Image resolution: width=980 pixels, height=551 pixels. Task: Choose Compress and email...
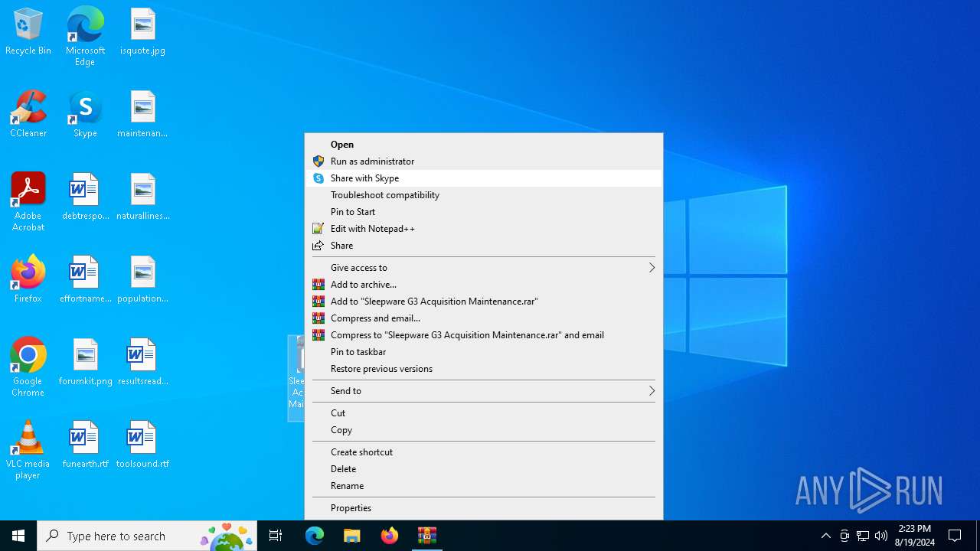coord(484,318)
